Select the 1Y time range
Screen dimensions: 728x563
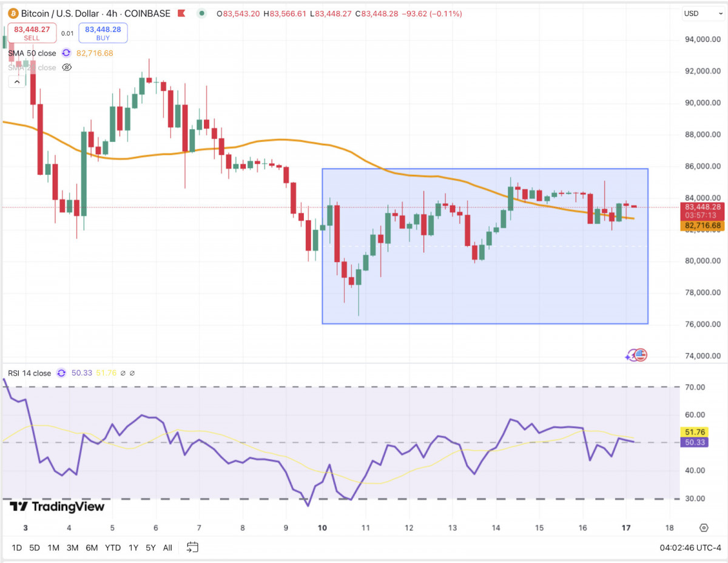[x=133, y=548]
